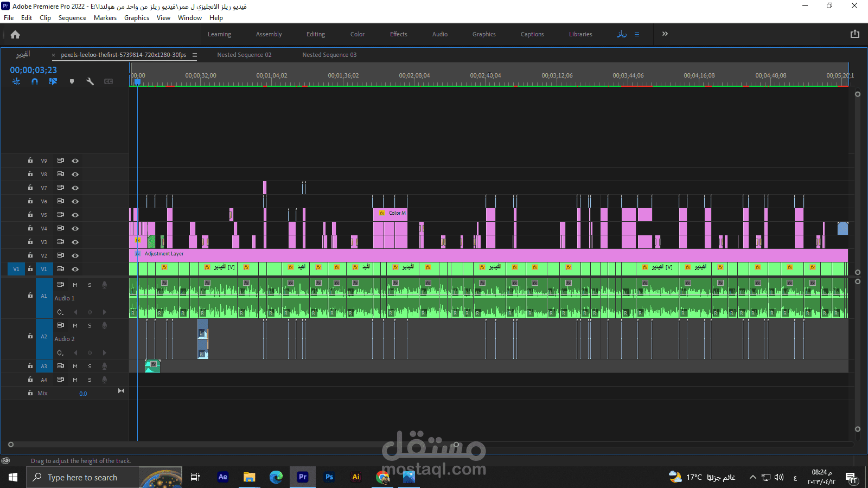Open After Effects from the taskbar

pyautogui.click(x=222, y=477)
